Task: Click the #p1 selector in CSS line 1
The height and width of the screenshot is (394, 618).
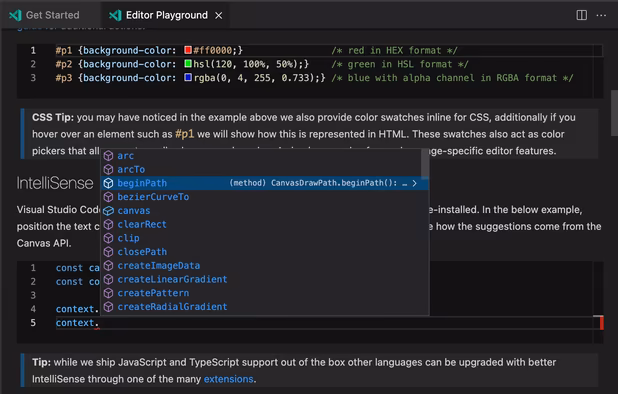Action: [64, 50]
